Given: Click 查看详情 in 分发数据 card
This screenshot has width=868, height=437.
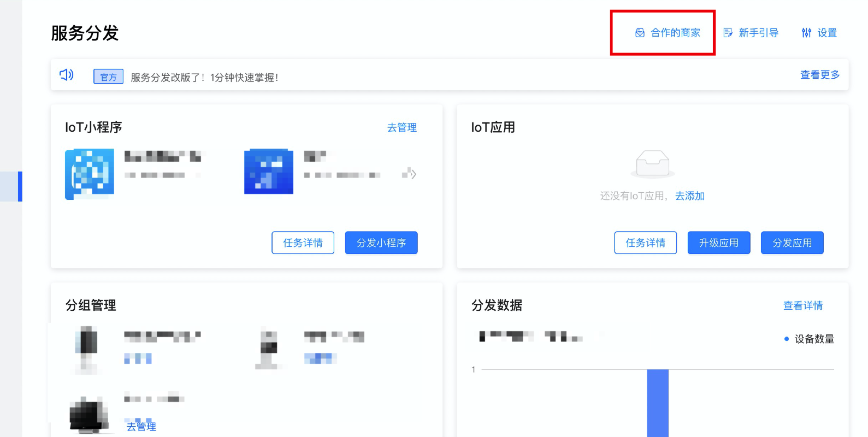Looking at the screenshot, I should pos(803,305).
